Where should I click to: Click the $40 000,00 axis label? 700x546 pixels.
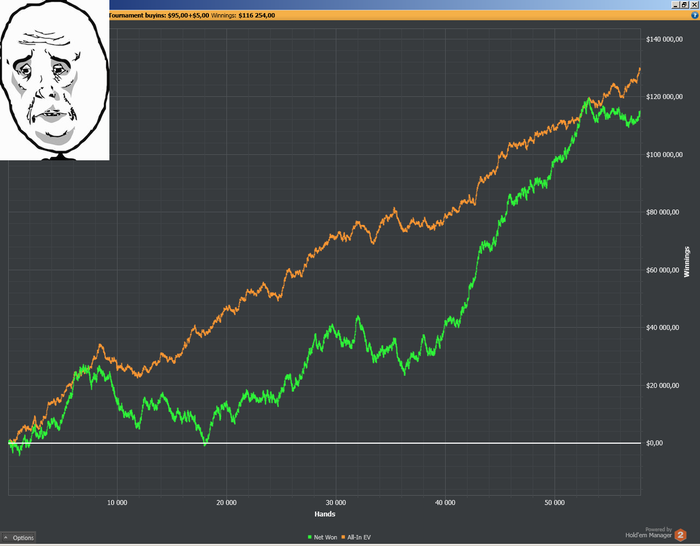(662, 327)
